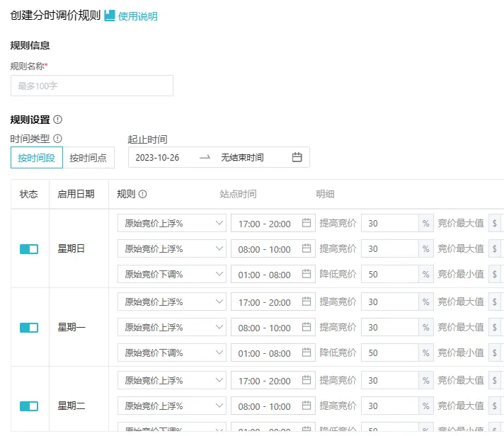Click the 无结束时间 end date field

(242, 158)
